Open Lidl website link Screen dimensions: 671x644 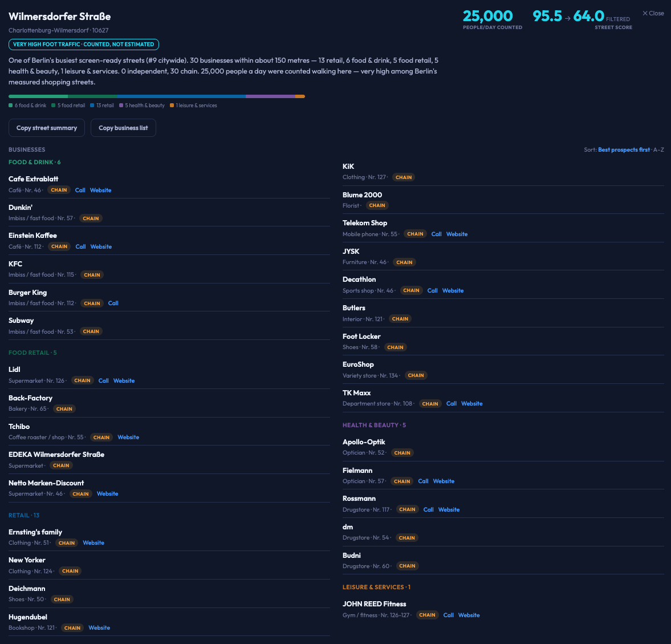(124, 380)
